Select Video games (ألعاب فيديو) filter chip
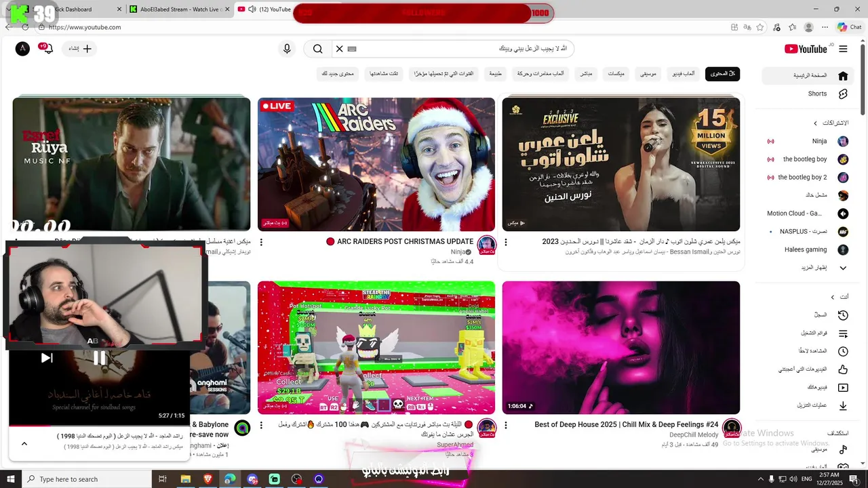868x488 pixels. [684, 73]
